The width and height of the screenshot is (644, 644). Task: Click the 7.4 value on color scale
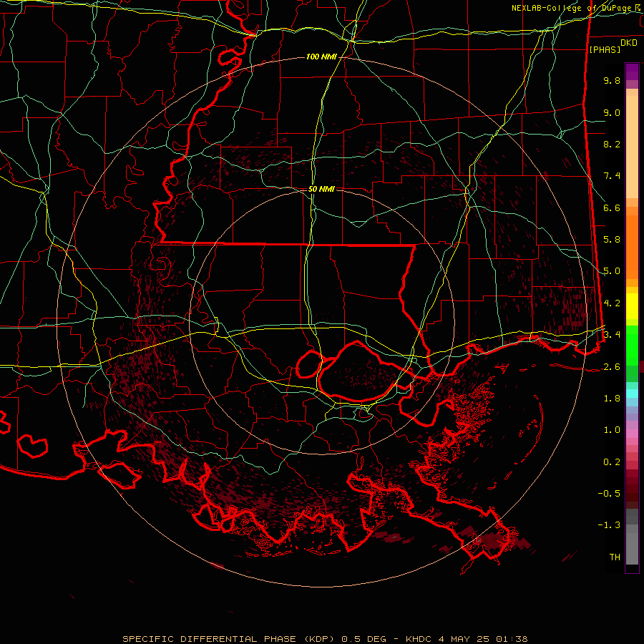pos(612,176)
